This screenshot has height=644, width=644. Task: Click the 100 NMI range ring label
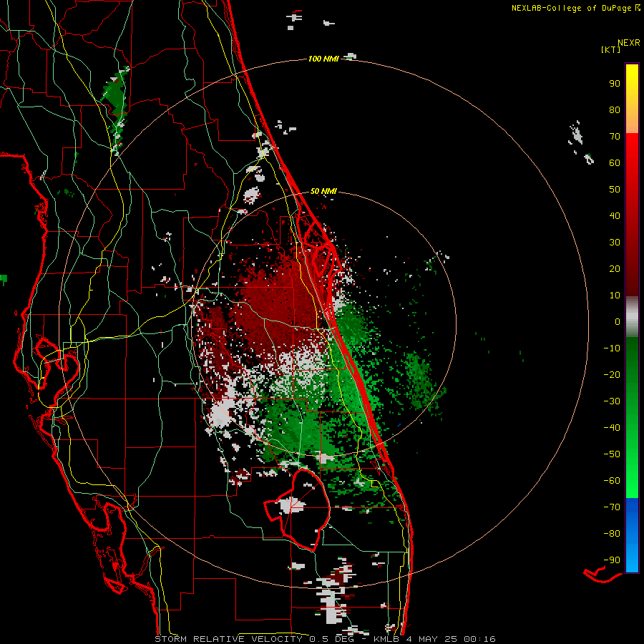(x=323, y=59)
